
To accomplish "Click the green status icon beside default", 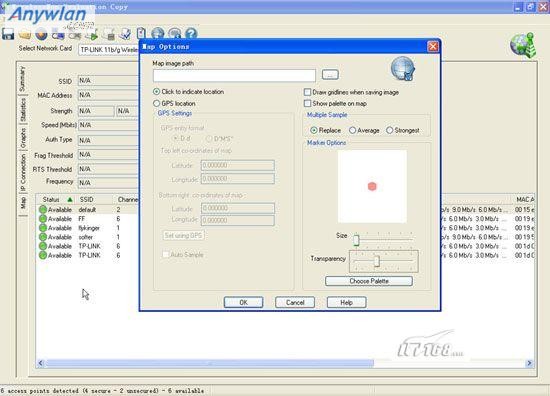I will point(43,209).
